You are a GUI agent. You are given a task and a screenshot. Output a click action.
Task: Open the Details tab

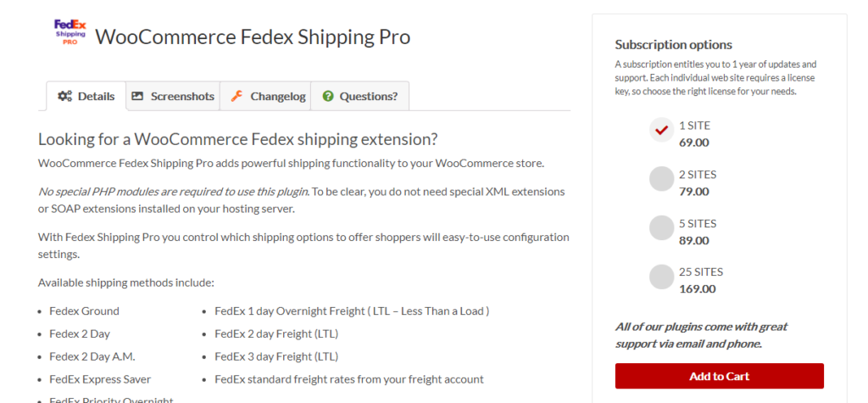pos(86,96)
